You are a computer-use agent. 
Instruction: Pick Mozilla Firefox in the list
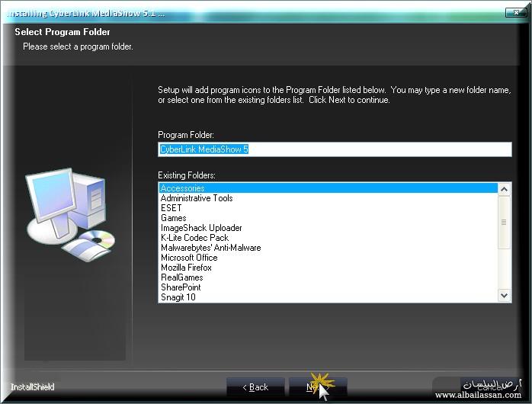coord(328,268)
